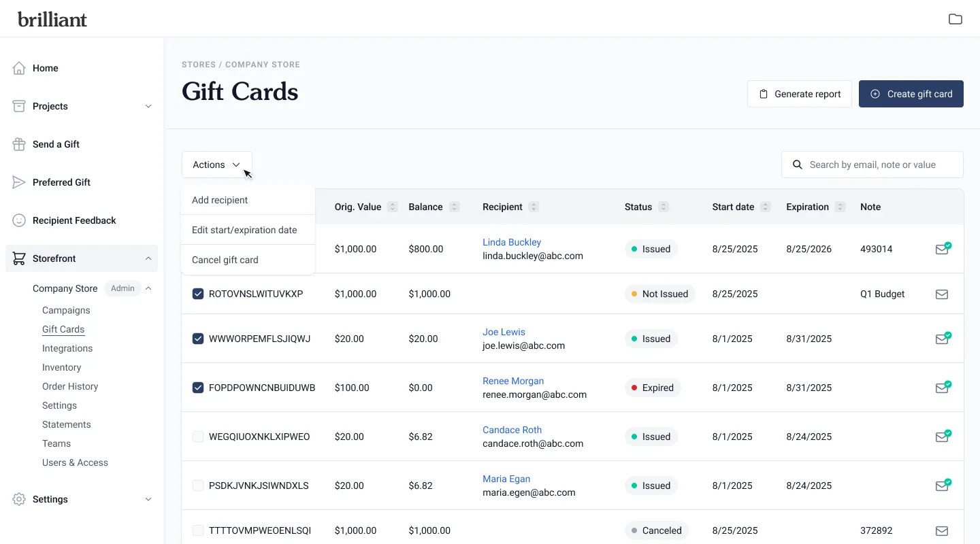
Task: Open Send a Gift via gift icon
Action: pos(19,144)
